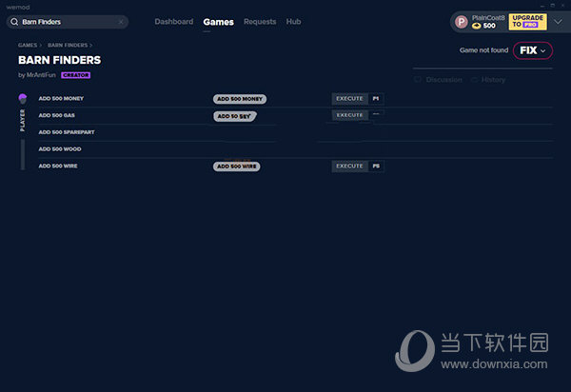This screenshot has height=392, width=571.
Task: Click the Add 500 Wire pill button
Action: (x=237, y=167)
